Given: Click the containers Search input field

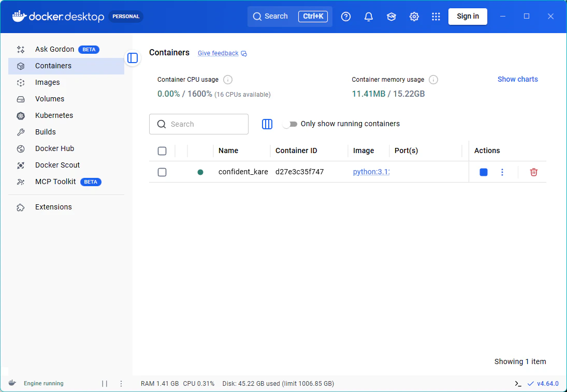Looking at the screenshot, I should pyautogui.click(x=199, y=124).
